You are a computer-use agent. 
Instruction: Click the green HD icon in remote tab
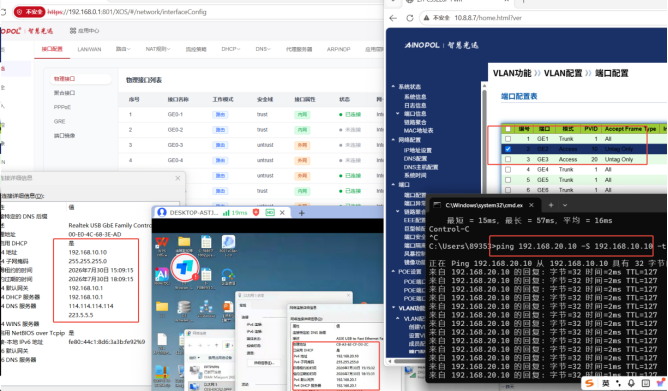point(270,212)
